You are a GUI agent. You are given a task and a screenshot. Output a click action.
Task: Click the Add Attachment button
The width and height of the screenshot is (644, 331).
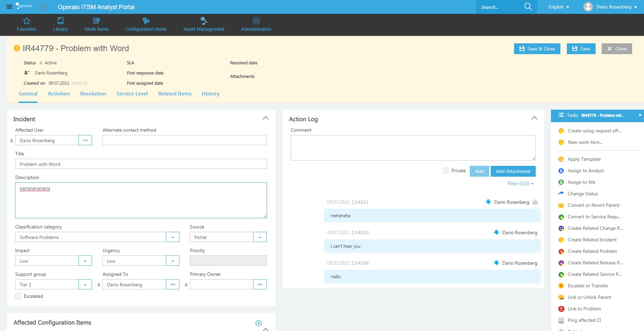point(513,171)
